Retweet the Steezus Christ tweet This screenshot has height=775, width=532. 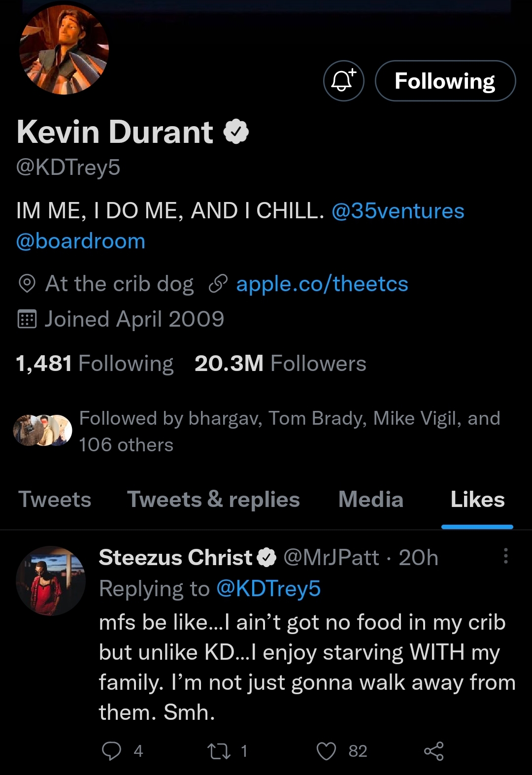coord(218,751)
